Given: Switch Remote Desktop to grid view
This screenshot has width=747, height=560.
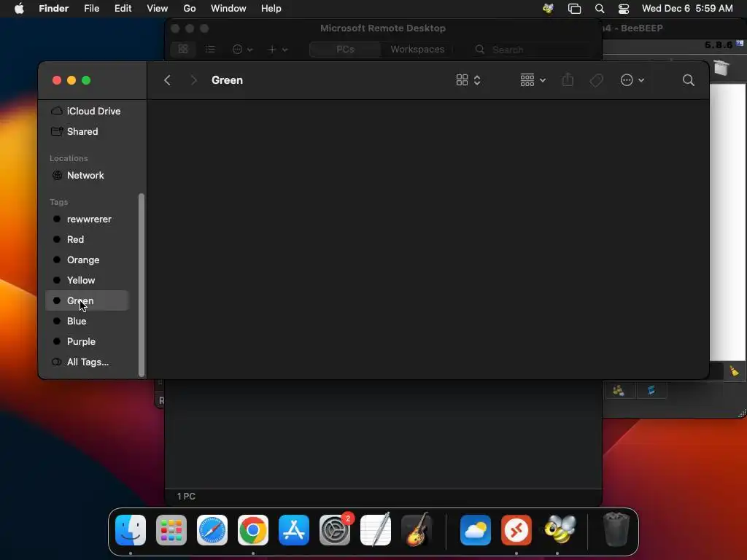Looking at the screenshot, I should (183, 49).
